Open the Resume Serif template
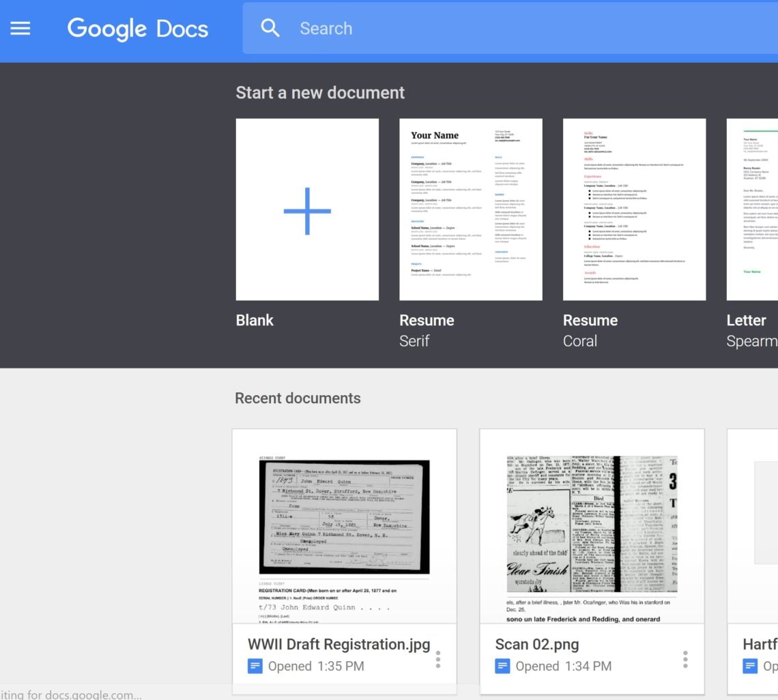Viewport: 778px width, 700px height. coord(471,209)
